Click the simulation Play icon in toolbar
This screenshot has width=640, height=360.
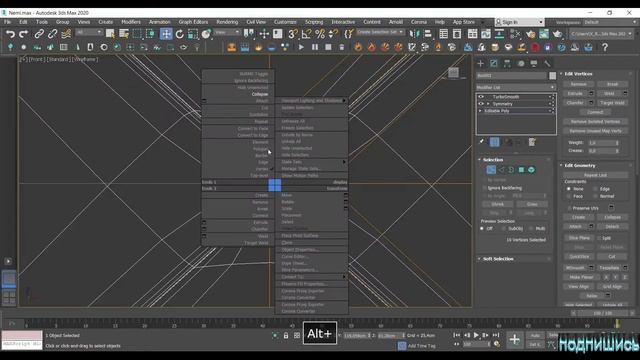click(301, 47)
